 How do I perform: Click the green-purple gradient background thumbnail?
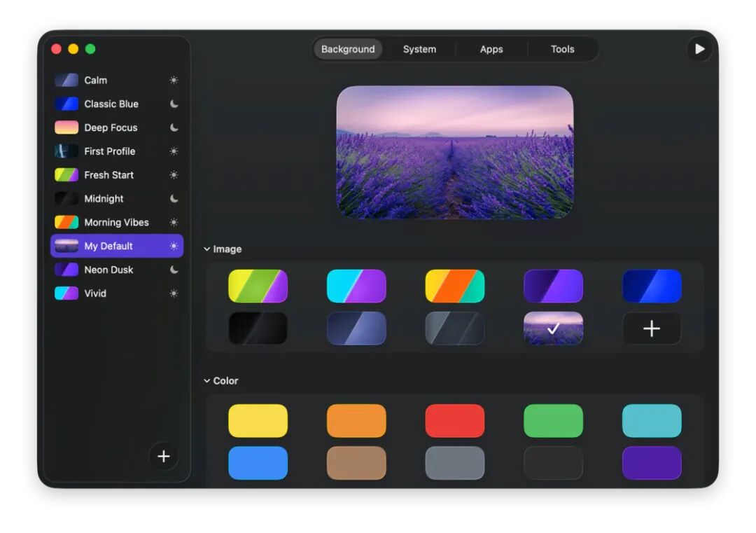[258, 286]
